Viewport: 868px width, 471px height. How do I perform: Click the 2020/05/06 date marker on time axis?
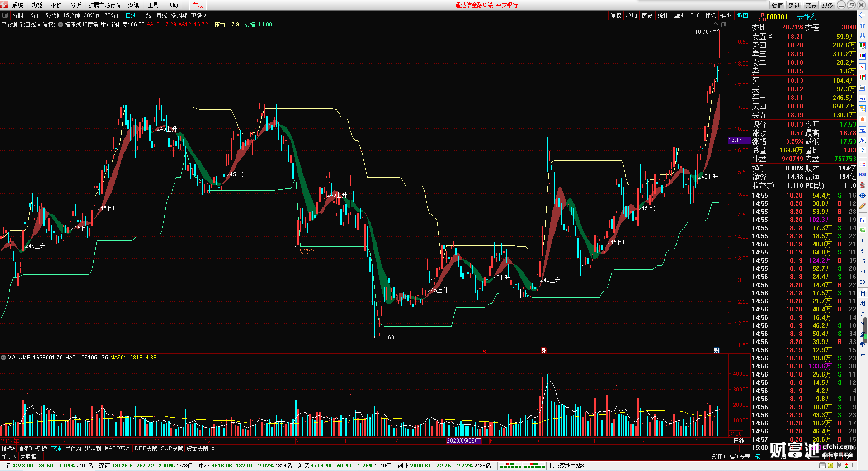click(x=463, y=441)
